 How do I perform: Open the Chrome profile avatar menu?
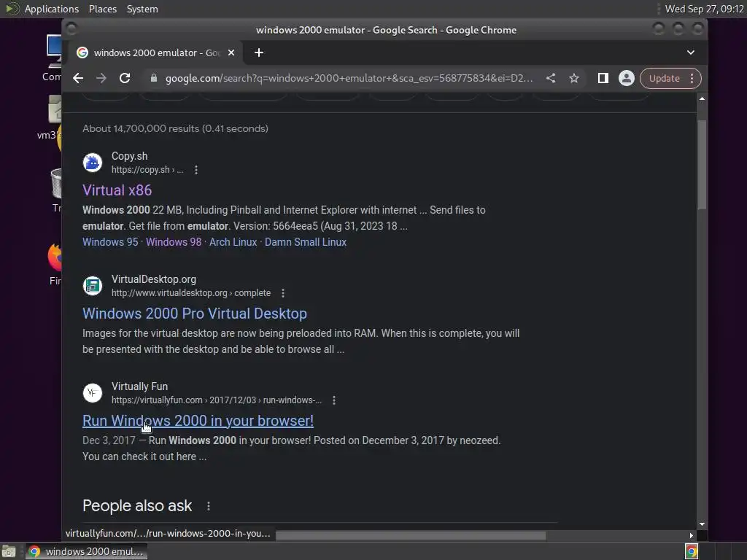pyautogui.click(x=627, y=78)
